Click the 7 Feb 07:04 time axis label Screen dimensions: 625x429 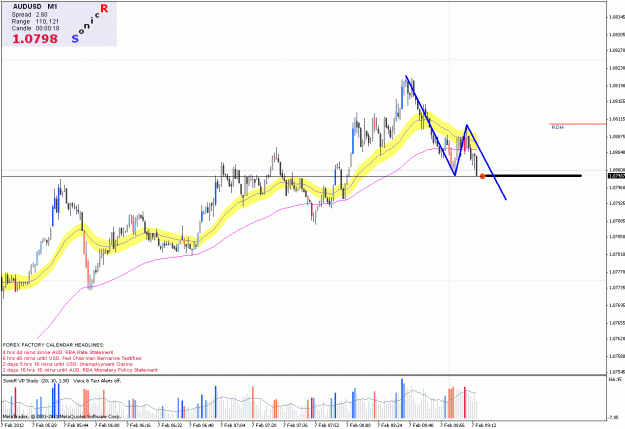(x=234, y=425)
